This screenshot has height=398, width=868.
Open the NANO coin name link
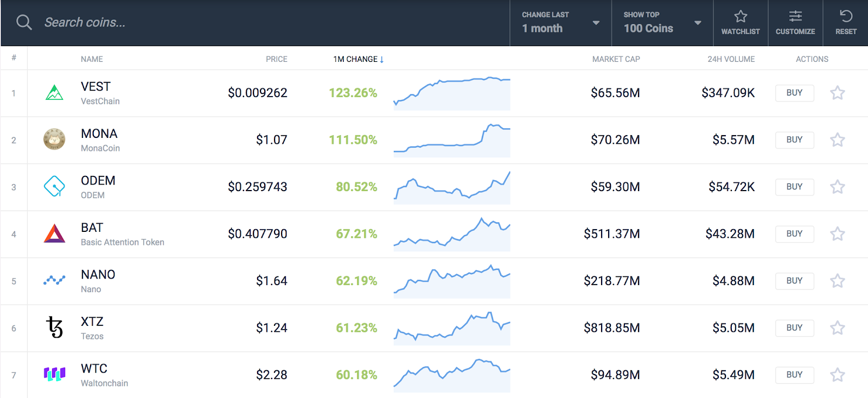pyautogui.click(x=98, y=274)
